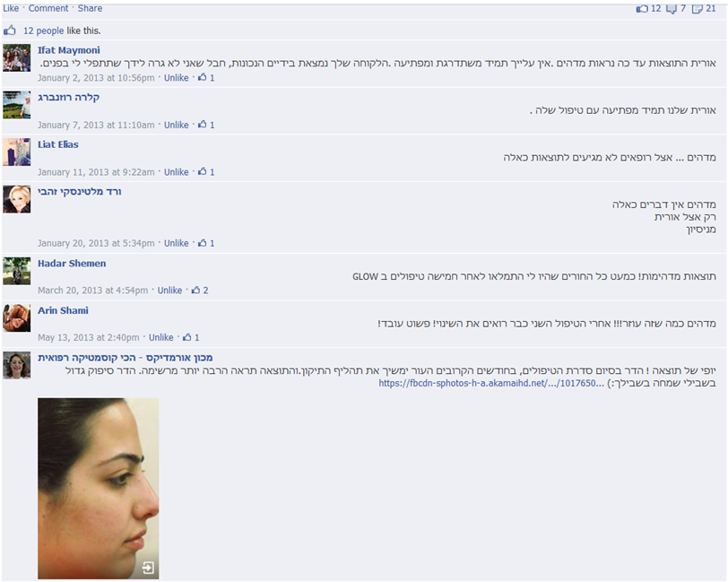Open Liat Elias's avatar thumbnail
Image resolution: width=728 pixels, height=582 pixels.
coord(17,152)
